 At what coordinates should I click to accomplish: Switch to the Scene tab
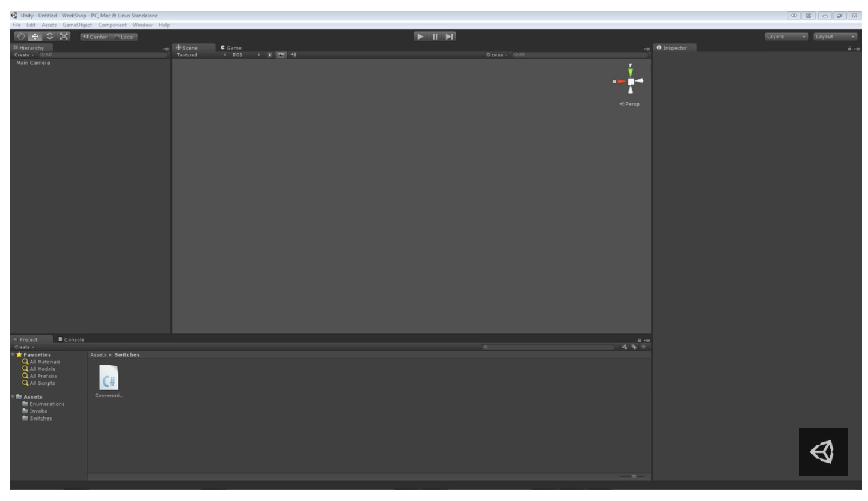[x=194, y=47]
